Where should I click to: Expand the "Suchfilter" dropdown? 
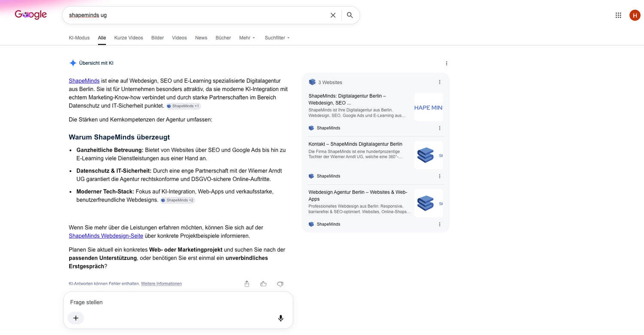[x=277, y=38]
